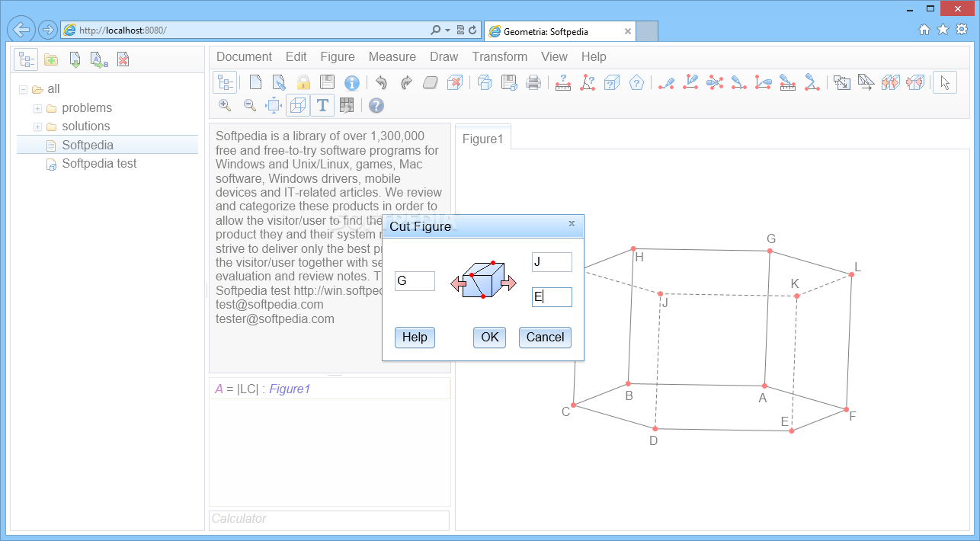This screenshot has width=980, height=541.
Task: Click the round help question icon in toolbar
Action: (376, 105)
